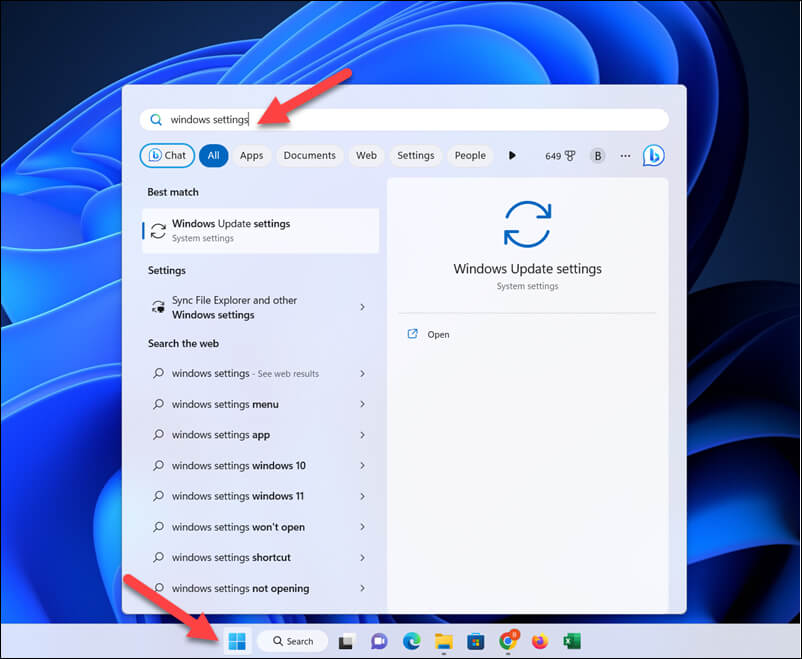Expand chevron for 'windows settings app'
The height and width of the screenshot is (659, 802).
click(362, 435)
